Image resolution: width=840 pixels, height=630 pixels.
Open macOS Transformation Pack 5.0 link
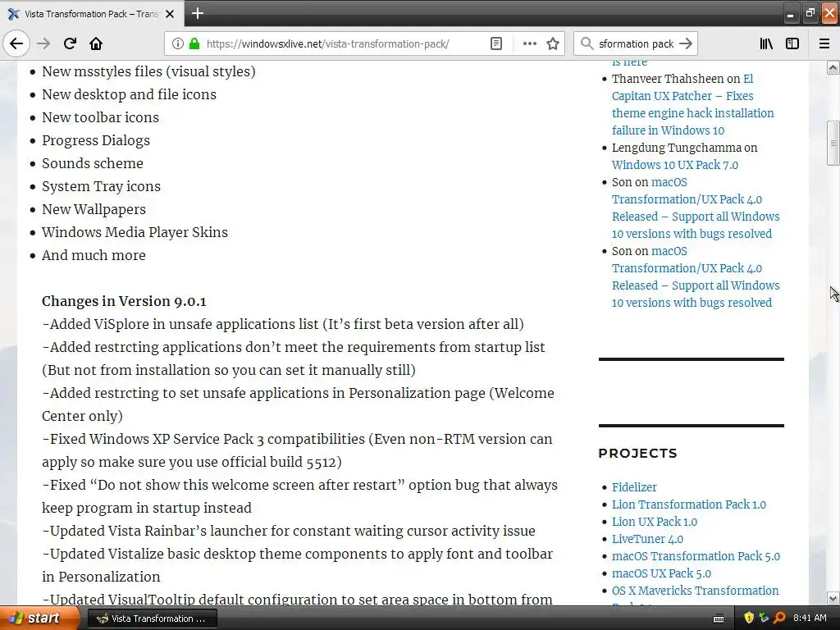(x=696, y=556)
